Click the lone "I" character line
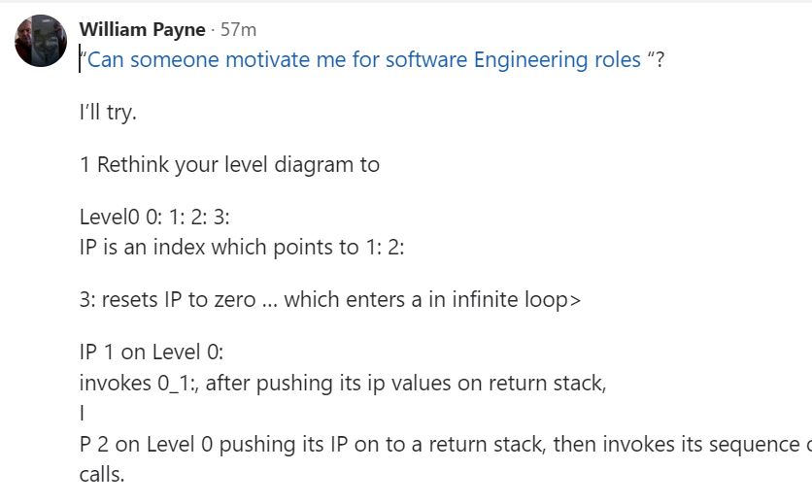Screen dimensions: 812x504 pos(82,413)
